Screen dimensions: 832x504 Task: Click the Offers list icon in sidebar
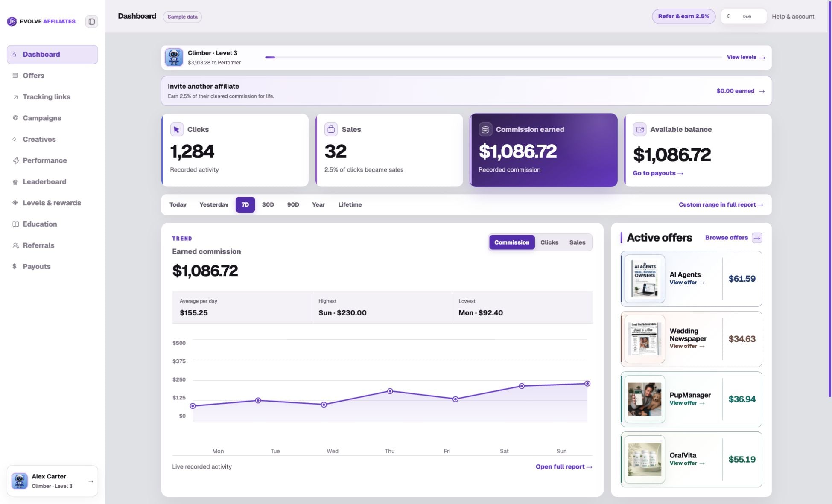[x=15, y=76]
